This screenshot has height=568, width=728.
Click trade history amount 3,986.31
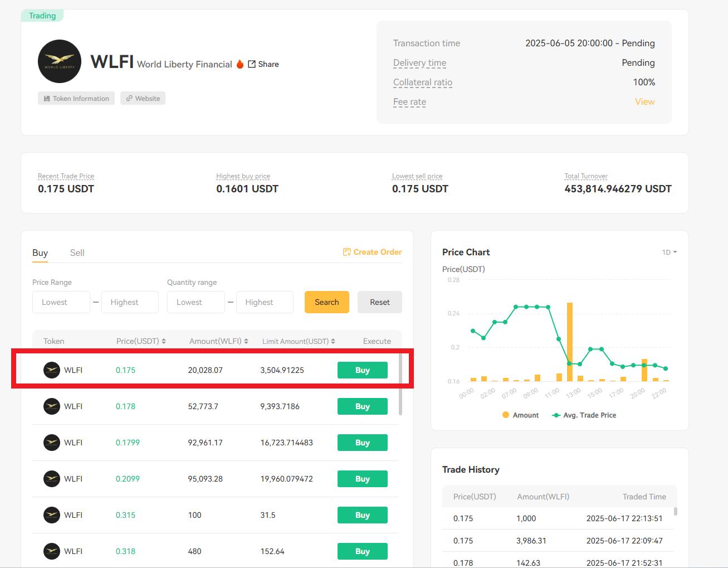pos(531,541)
